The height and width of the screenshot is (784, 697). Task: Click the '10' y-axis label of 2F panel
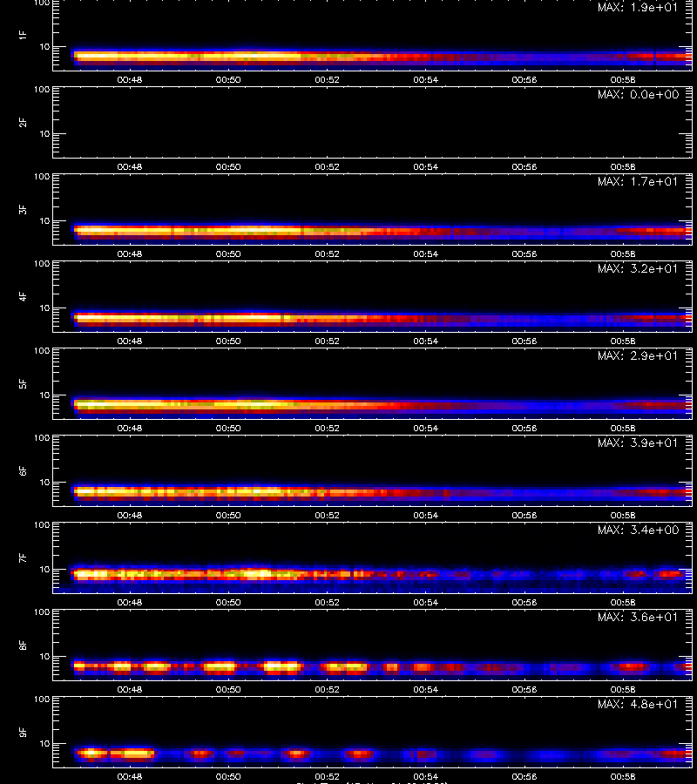pos(44,133)
